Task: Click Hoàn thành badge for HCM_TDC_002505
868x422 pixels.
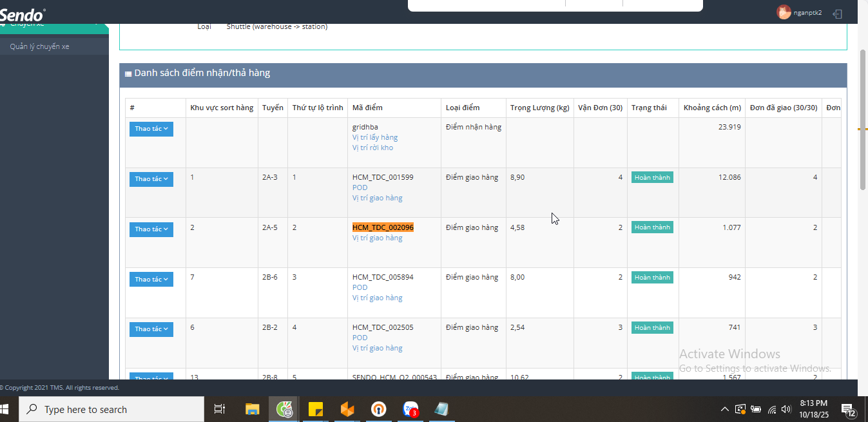Action: point(652,328)
